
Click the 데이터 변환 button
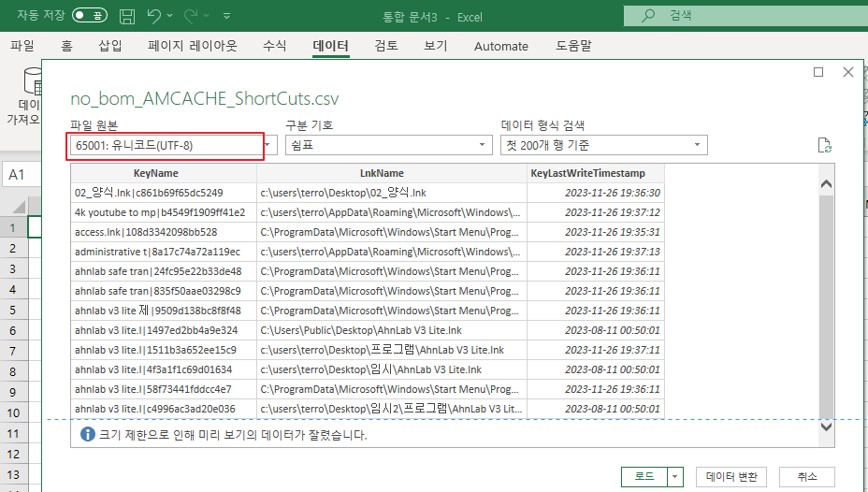click(x=731, y=476)
